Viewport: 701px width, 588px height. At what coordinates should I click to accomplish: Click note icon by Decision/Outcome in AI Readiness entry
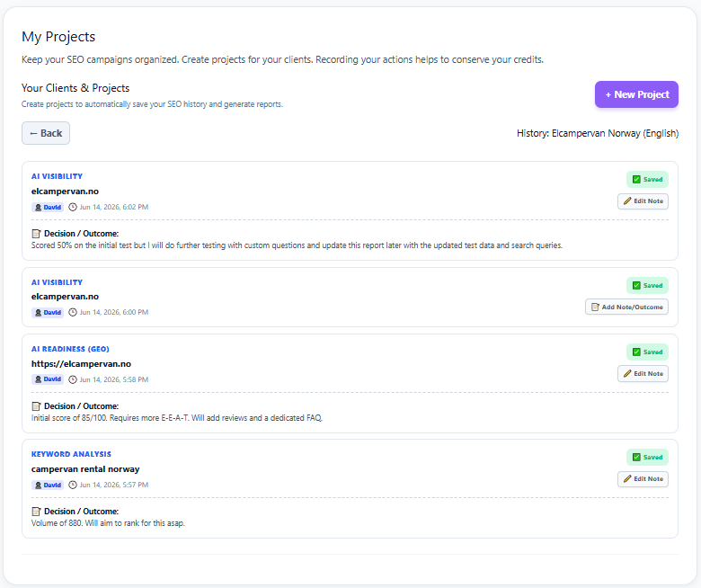[36, 406]
